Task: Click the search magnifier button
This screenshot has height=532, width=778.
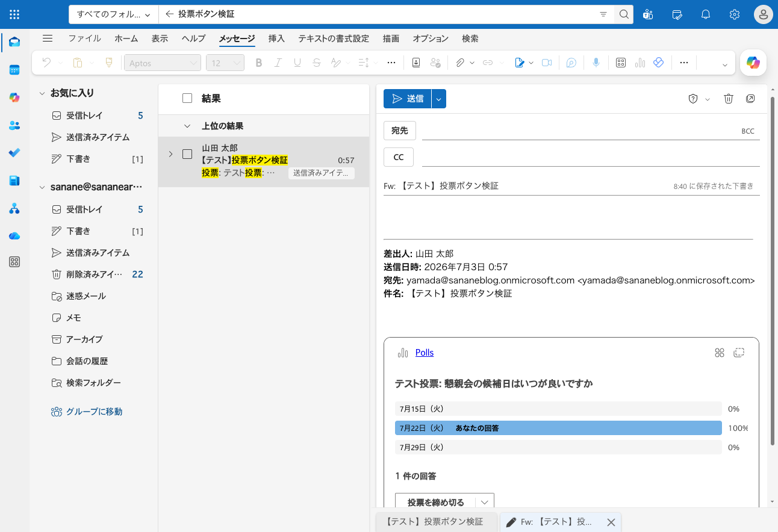Action: pos(624,14)
